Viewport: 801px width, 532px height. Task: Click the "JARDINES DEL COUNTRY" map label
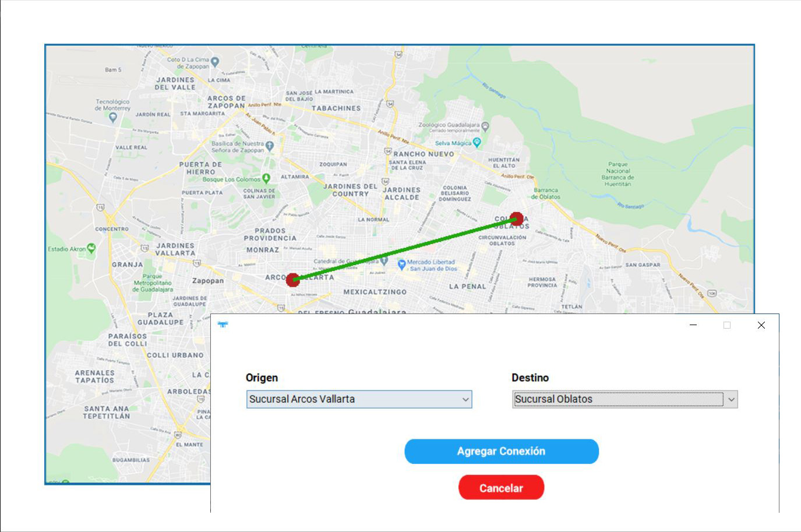tap(351, 190)
